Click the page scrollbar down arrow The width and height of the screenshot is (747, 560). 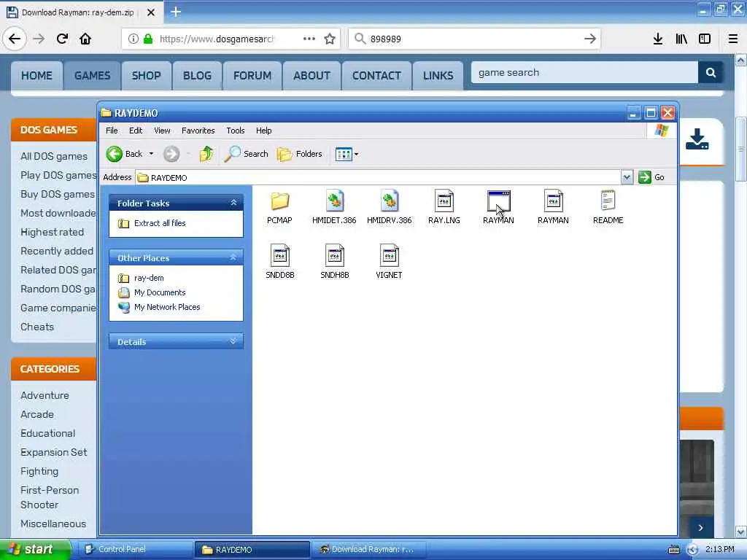(x=741, y=532)
